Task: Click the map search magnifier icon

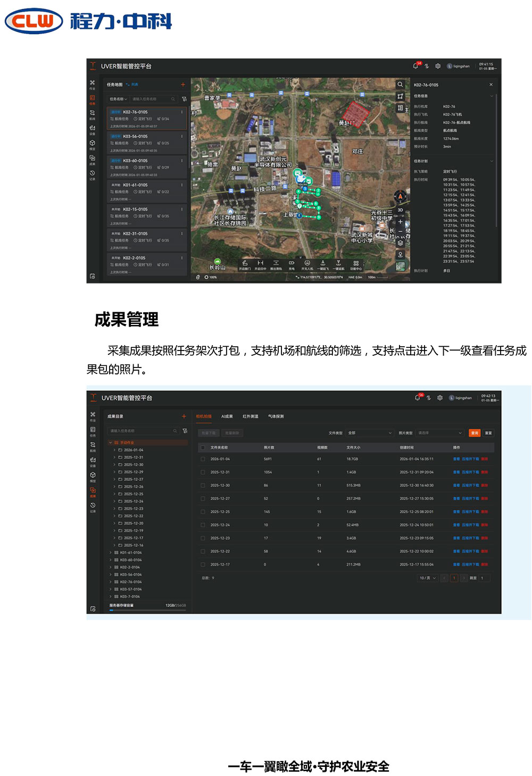Action: click(x=400, y=85)
